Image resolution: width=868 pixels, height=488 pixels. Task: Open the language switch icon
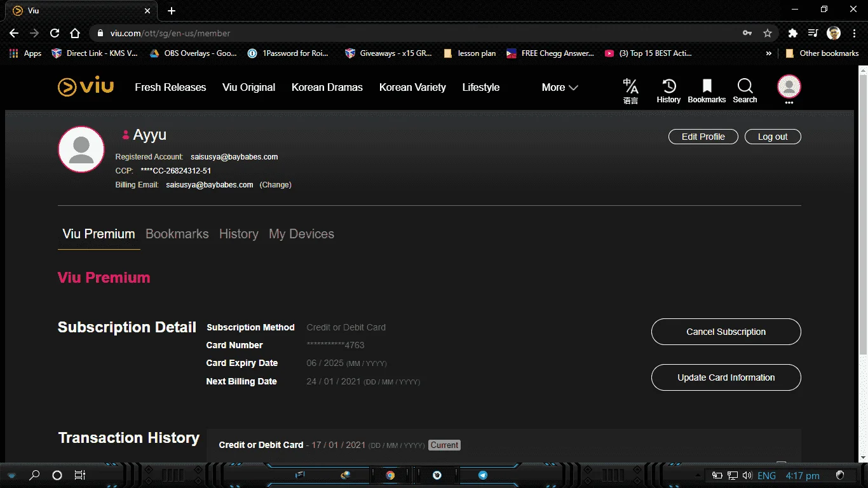pyautogui.click(x=630, y=91)
